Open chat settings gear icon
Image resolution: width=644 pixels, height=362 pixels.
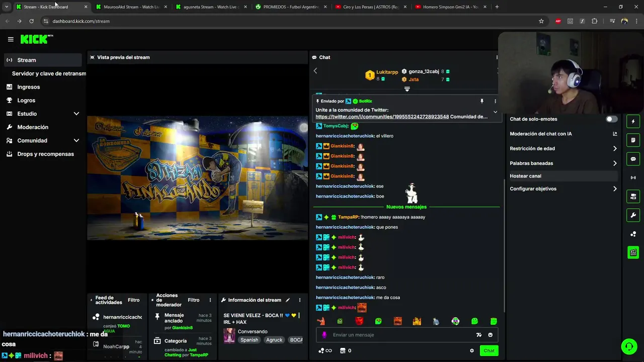coord(472,351)
